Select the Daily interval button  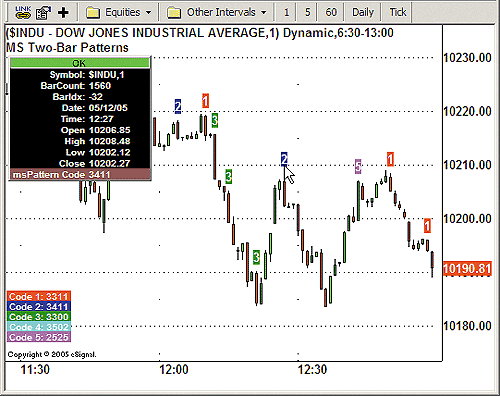click(x=363, y=12)
